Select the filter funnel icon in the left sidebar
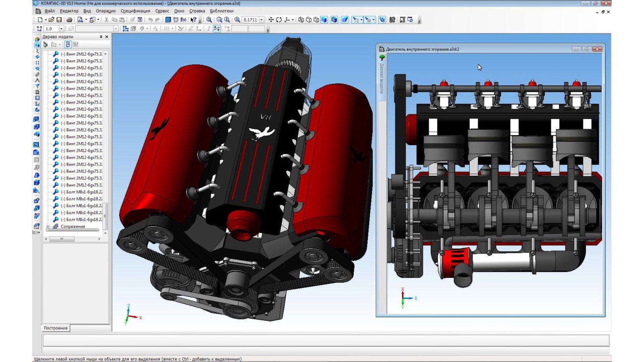 37,86
